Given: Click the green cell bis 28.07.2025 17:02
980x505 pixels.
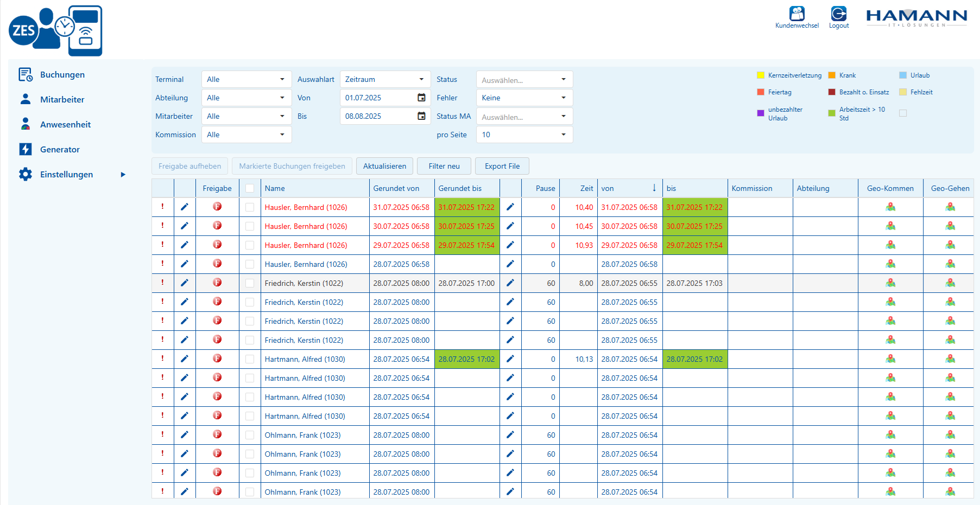Looking at the screenshot, I should pyautogui.click(x=695, y=359).
